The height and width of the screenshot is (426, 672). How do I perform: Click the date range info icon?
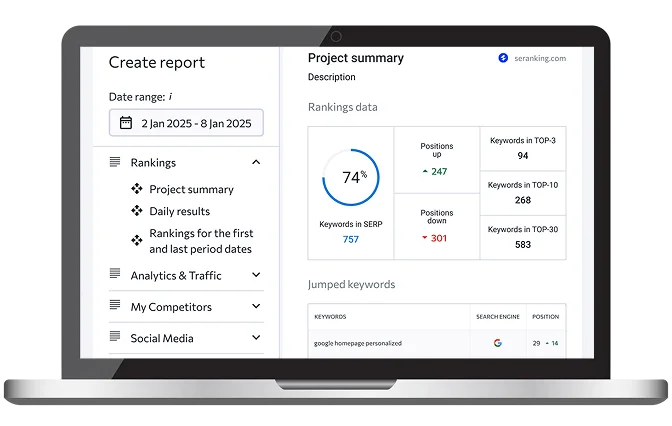pos(170,96)
